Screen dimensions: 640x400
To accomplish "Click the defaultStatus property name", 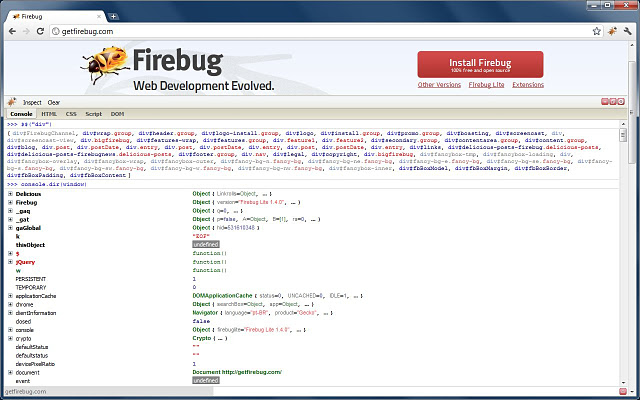I will coord(32,347).
